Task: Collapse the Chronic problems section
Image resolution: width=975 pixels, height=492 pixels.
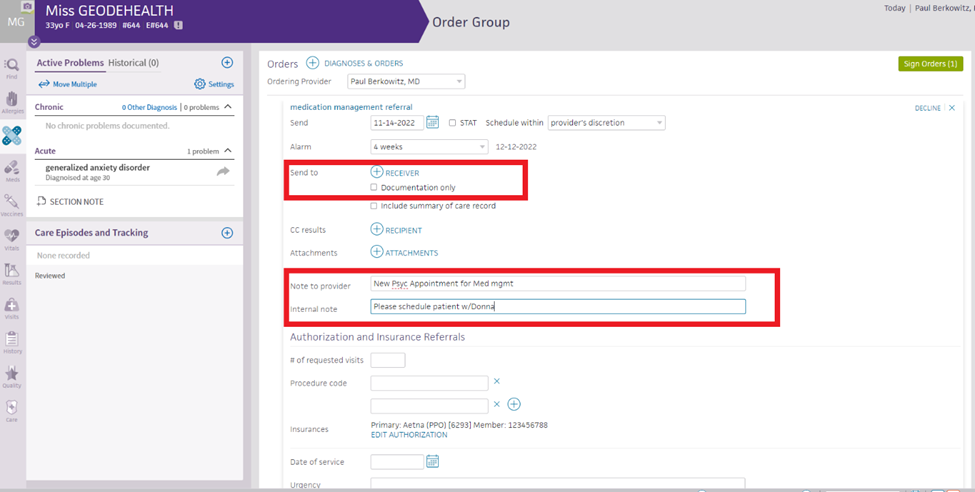Action: pyautogui.click(x=228, y=107)
